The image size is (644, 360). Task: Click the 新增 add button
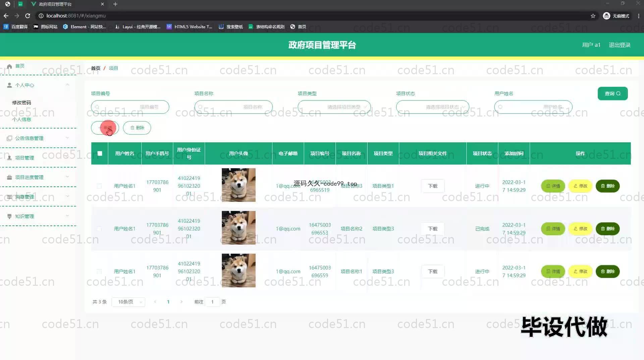click(105, 128)
